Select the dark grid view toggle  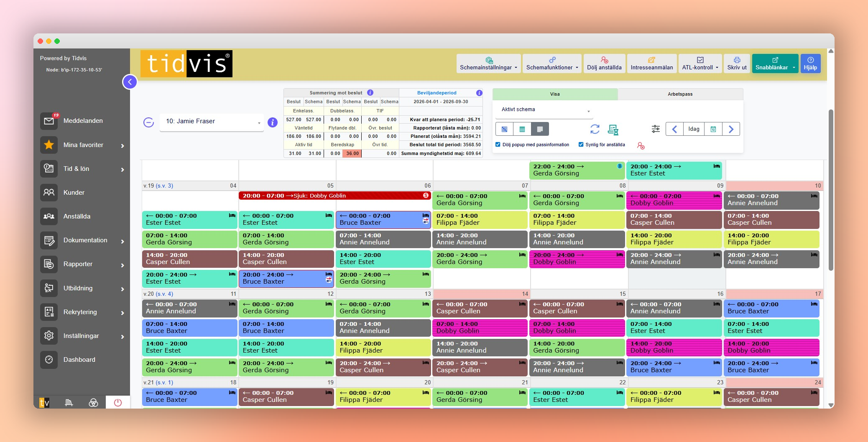tap(540, 129)
